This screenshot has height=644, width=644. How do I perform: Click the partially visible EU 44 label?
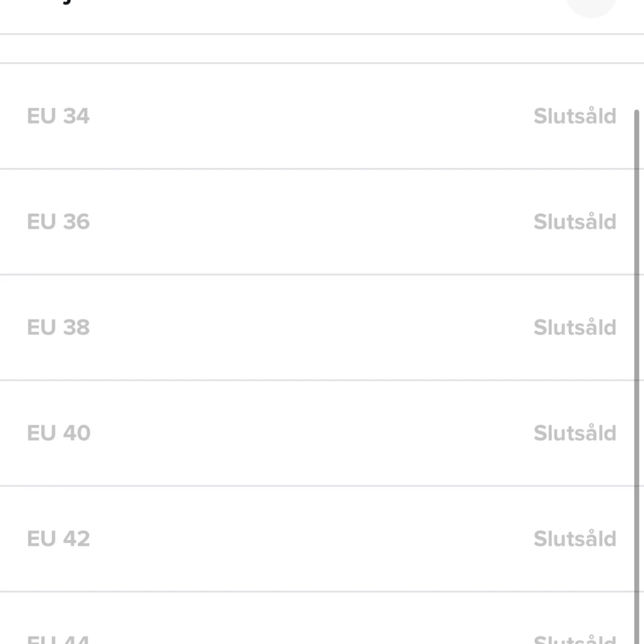(x=58, y=639)
